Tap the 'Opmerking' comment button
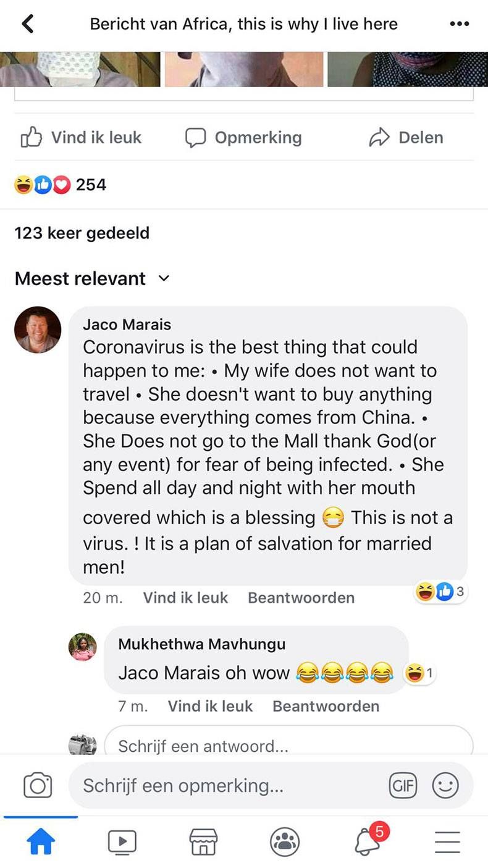 [244, 137]
